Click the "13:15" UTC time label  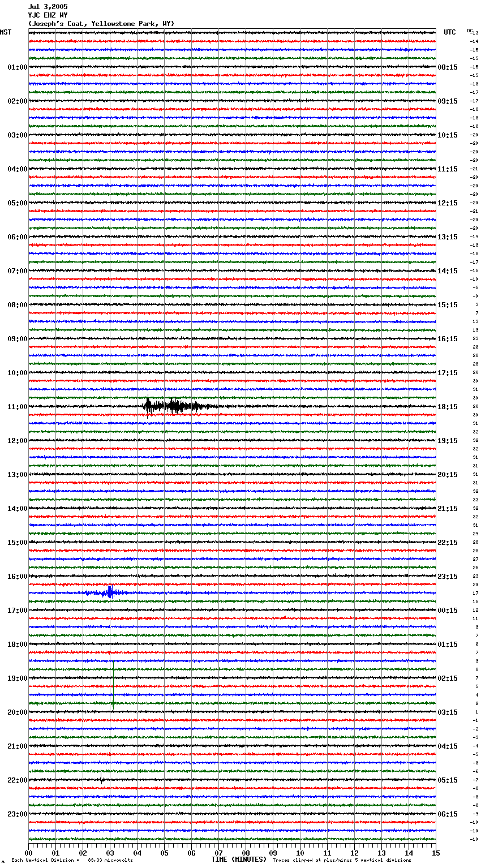click(448, 237)
